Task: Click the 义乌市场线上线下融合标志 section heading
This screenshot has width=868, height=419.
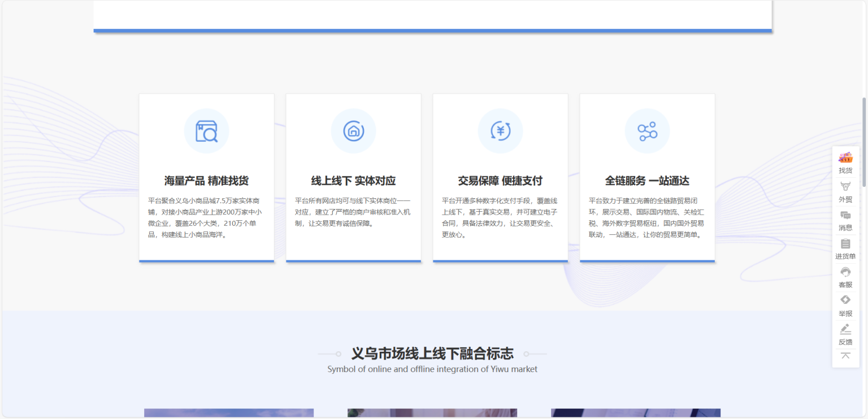Action: [432, 353]
